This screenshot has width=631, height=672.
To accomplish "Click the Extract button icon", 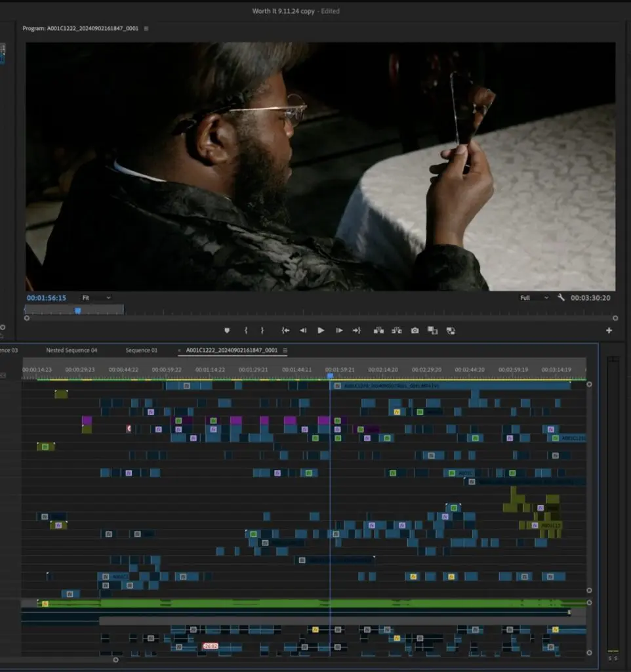I will pyautogui.click(x=397, y=331).
